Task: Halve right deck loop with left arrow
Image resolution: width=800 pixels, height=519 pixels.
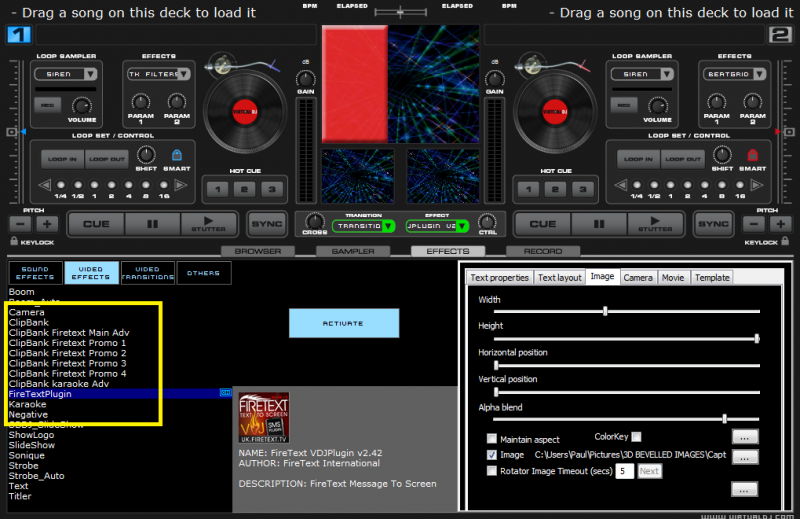Action: (620, 185)
